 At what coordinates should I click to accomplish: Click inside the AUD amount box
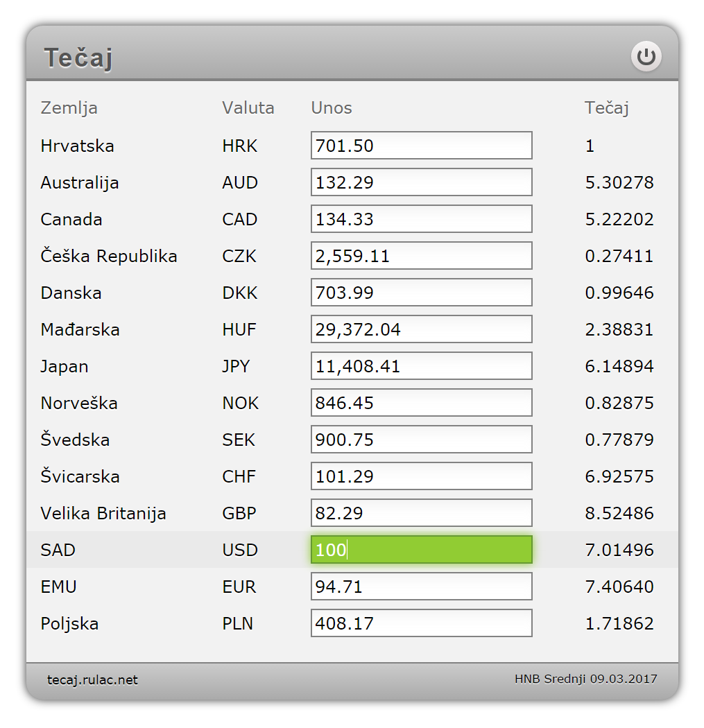click(x=421, y=182)
